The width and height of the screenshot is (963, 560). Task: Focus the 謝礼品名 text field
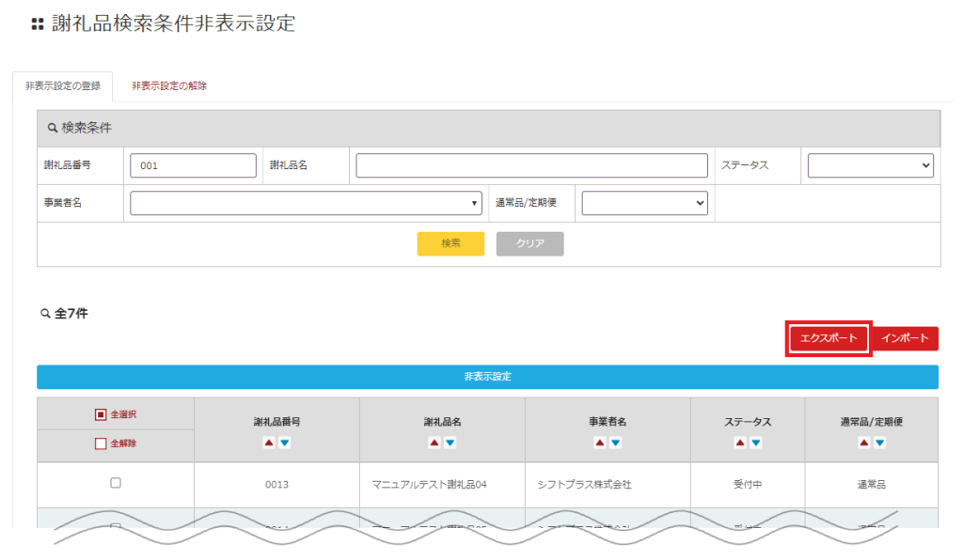[x=531, y=165]
